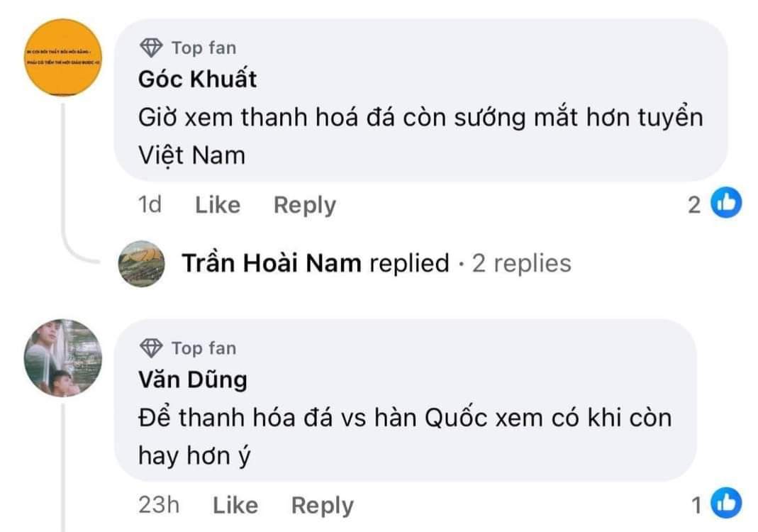Open Góc Khuất's orange profile picture
Viewport: 758px width, 532px height.
[64, 57]
